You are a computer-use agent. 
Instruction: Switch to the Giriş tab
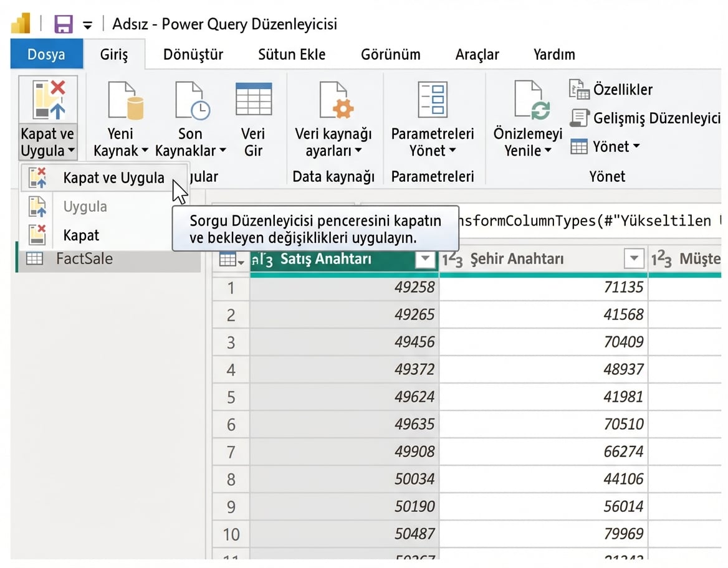click(x=113, y=54)
